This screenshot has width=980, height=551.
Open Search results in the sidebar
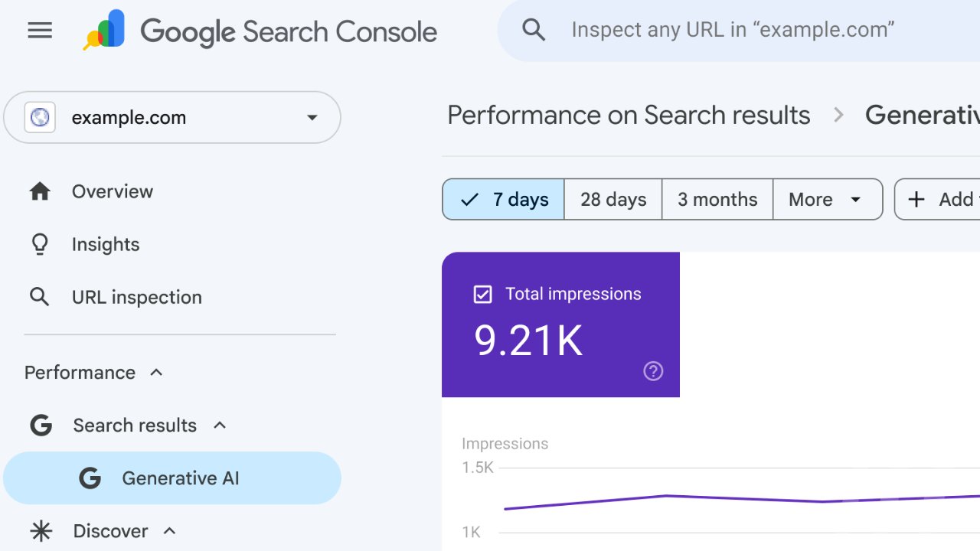pyautogui.click(x=135, y=425)
